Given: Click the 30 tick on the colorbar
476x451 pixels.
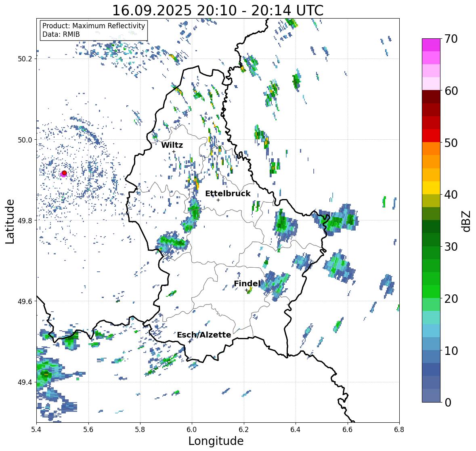Looking at the screenshot, I should (x=451, y=246).
